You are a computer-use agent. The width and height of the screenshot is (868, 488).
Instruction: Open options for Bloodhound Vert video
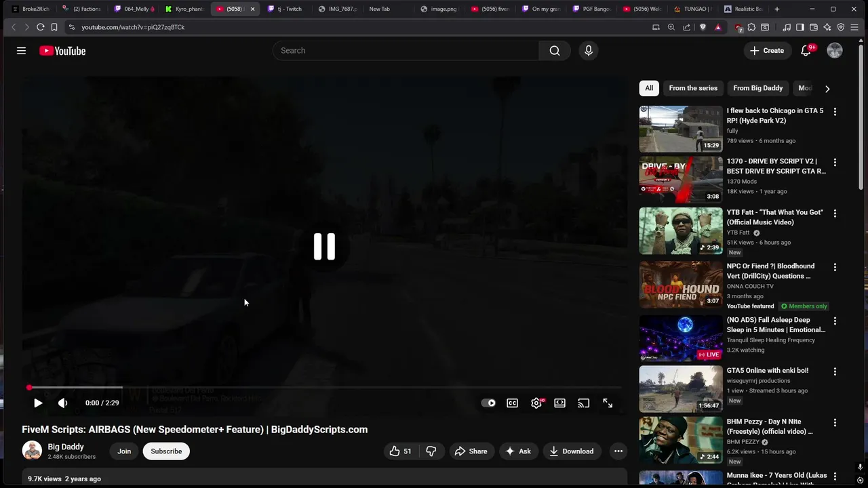835,267
